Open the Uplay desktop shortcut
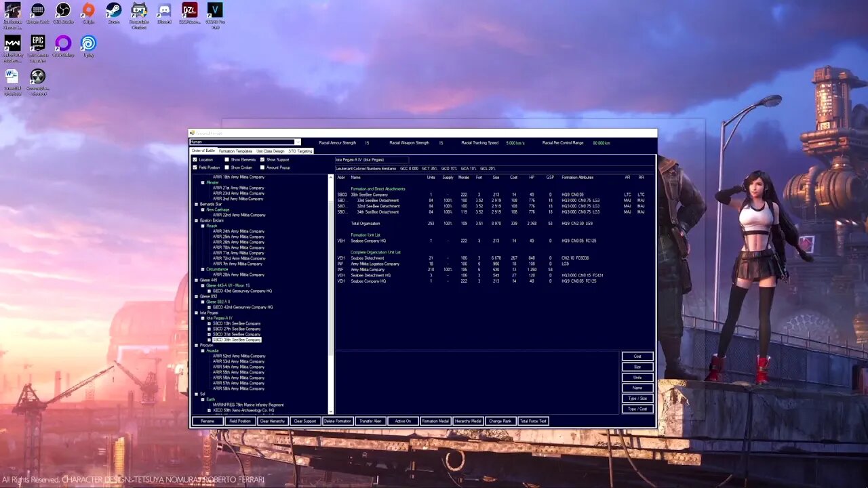This screenshot has width=868, height=488. pyautogui.click(x=88, y=45)
